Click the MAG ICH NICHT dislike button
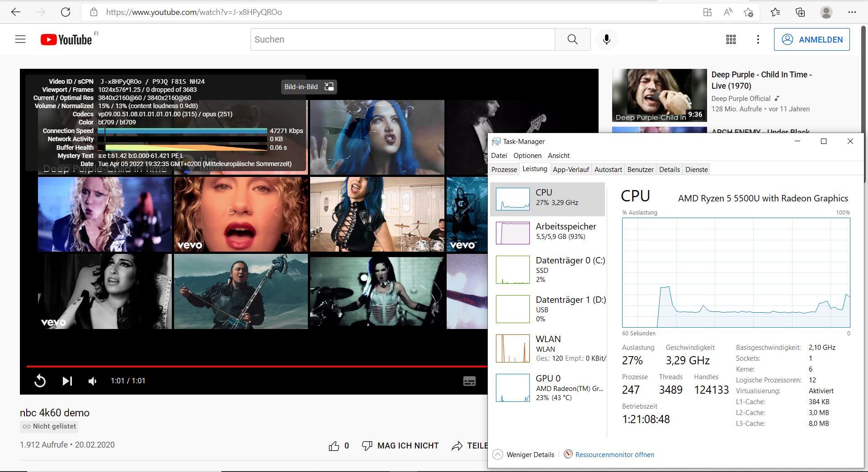 coord(400,446)
